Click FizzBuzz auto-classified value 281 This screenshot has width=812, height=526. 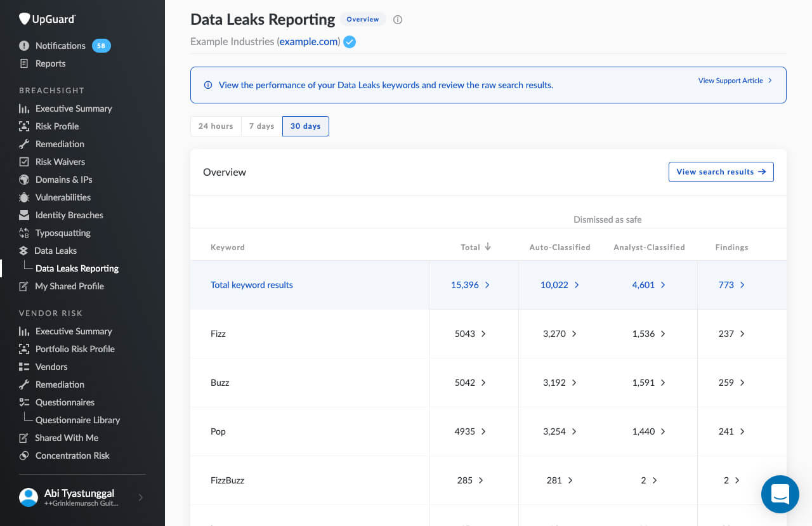(x=554, y=480)
